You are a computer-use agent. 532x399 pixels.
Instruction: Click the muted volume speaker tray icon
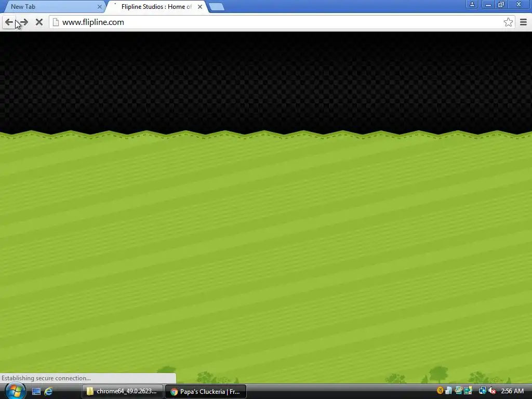491,391
